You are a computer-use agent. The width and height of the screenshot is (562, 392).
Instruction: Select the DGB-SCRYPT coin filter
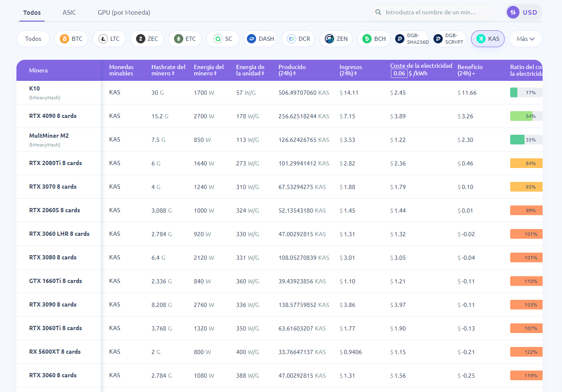point(450,39)
